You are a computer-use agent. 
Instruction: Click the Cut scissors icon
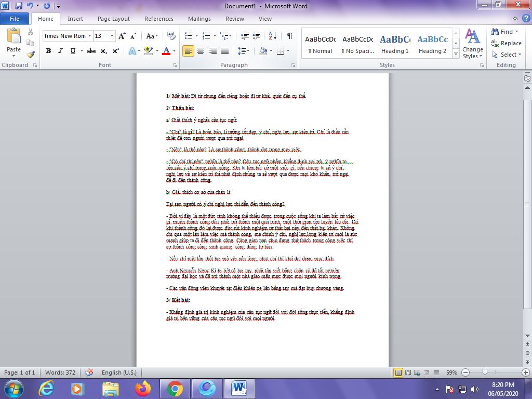tap(31, 32)
